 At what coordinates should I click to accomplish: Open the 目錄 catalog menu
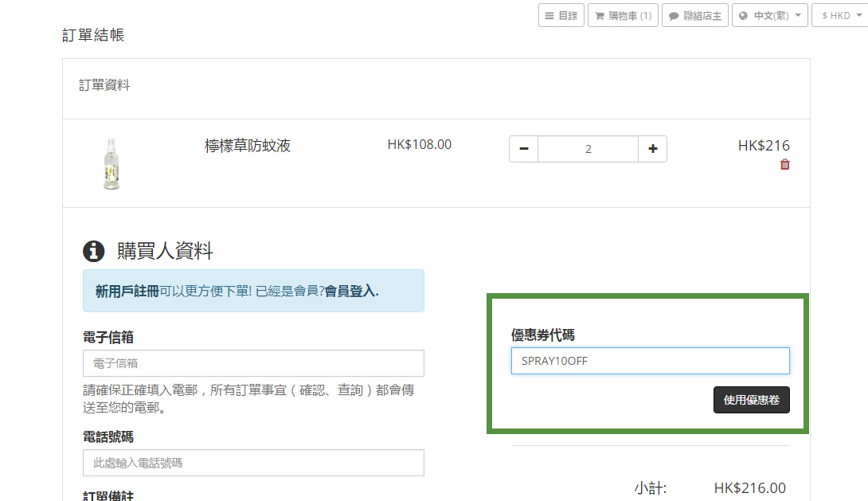561,15
